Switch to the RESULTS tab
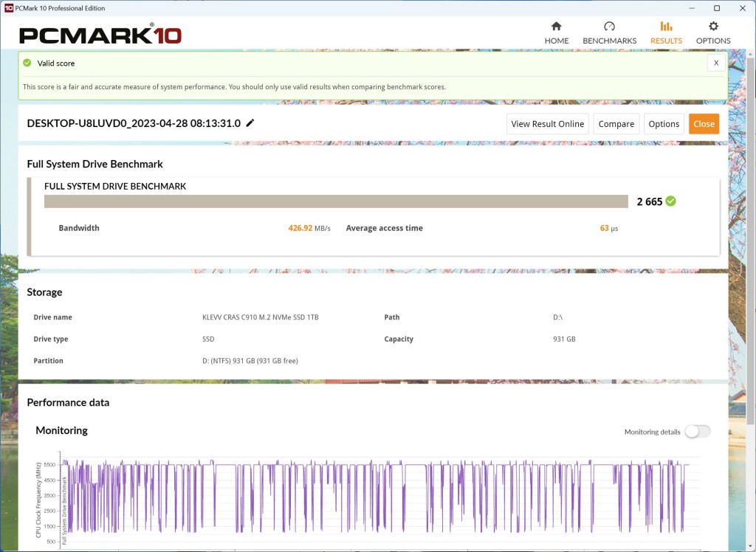This screenshot has width=756, height=552. (x=666, y=32)
